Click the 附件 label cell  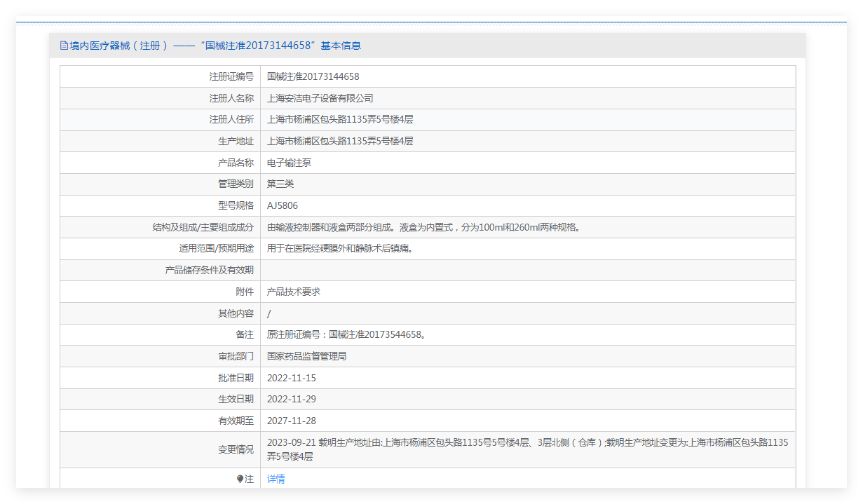(161, 292)
